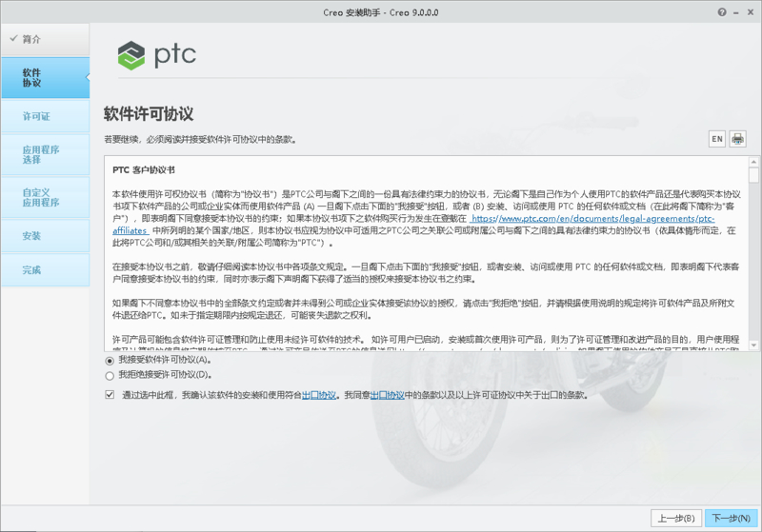This screenshot has width=762, height=532.
Task: Open the 安装 sidebar step
Action: click(x=45, y=235)
